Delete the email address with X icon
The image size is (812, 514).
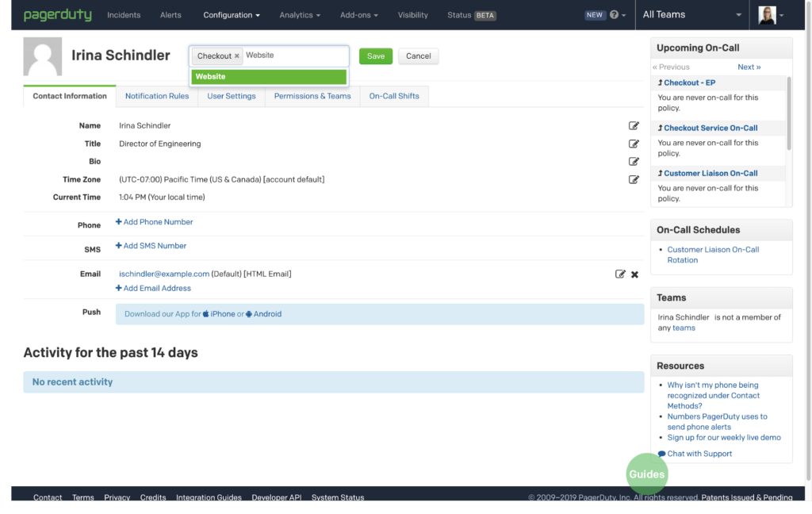pyautogui.click(x=634, y=274)
